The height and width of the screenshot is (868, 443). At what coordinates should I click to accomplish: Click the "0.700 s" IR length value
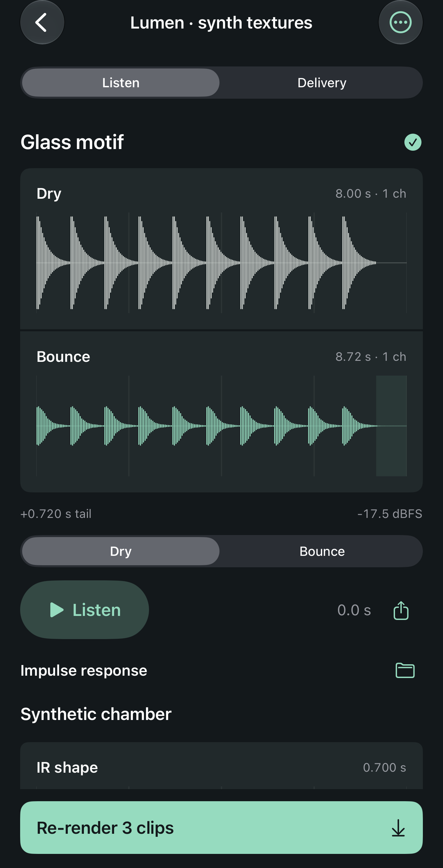coord(384,767)
